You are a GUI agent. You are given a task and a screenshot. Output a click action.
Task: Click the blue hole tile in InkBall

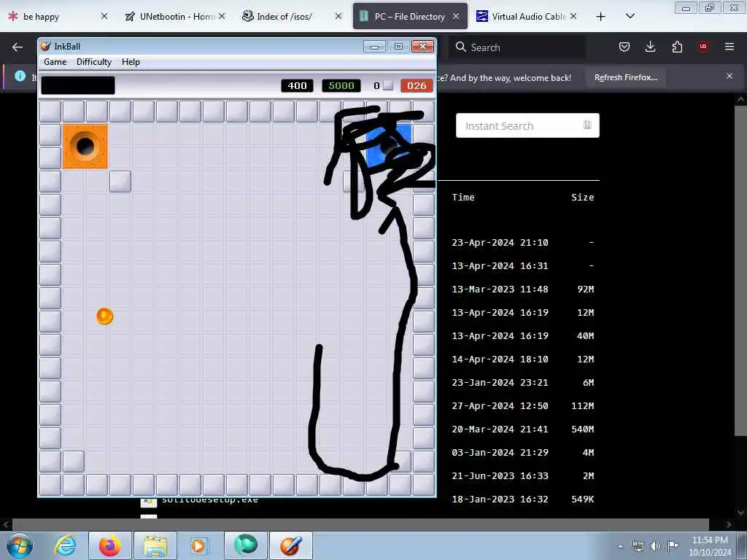389,145
